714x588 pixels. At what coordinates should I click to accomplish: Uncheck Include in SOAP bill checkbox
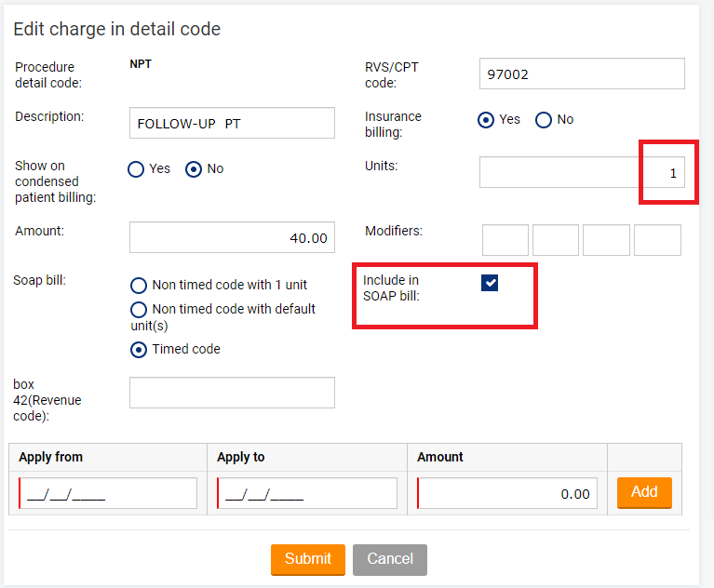click(490, 283)
